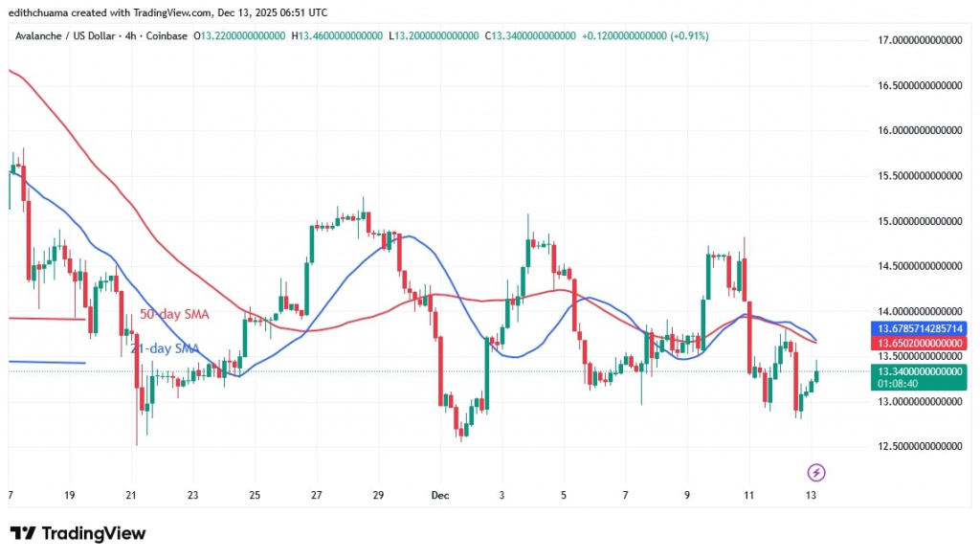Viewport: 980px width, 559px height.
Task: Click the purple lightning bolt trade icon
Action: pos(814,470)
